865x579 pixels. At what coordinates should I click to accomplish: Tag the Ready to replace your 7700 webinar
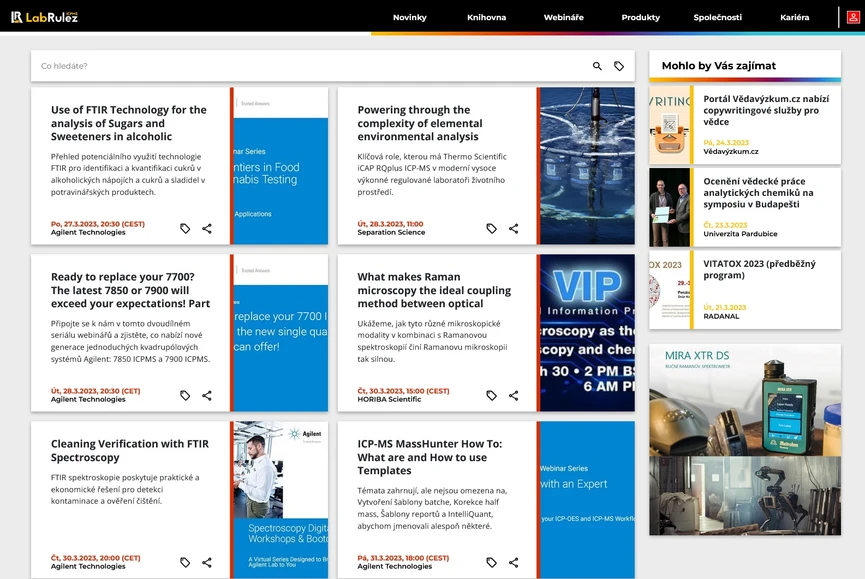[x=185, y=395]
